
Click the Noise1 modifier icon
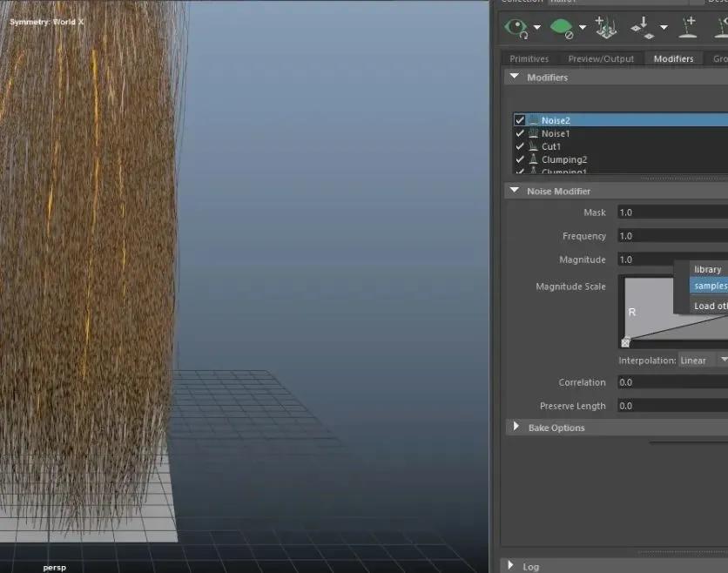[534, 133]
